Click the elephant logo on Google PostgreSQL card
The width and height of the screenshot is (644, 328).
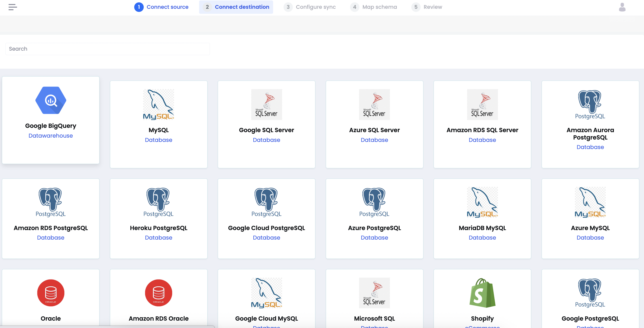[x=590, y=293]
